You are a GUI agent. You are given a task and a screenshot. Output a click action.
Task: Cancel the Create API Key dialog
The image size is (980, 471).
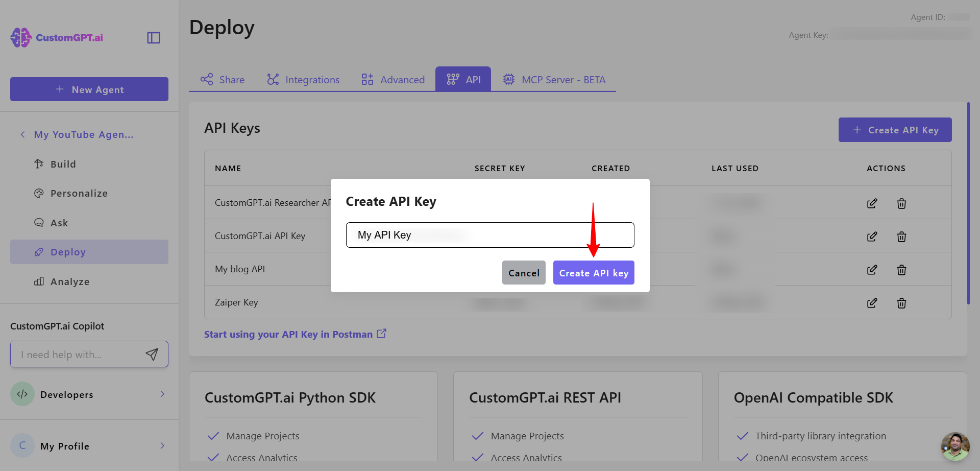[524, 273]
